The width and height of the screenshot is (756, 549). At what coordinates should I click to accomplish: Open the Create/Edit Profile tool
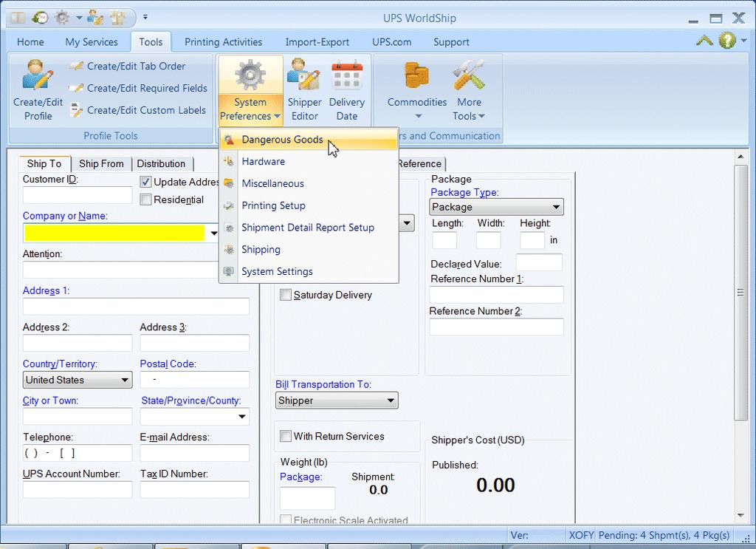(38, 90)
